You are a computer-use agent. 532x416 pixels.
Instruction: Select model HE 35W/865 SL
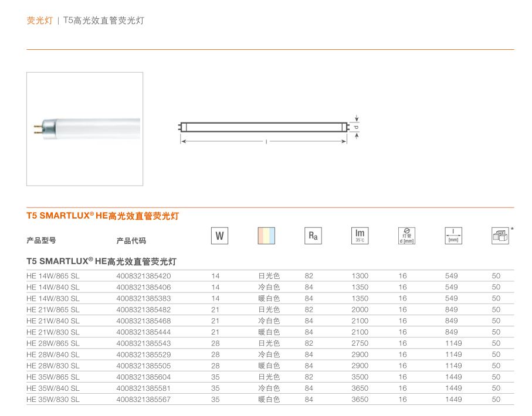click(x=53, y=377)
